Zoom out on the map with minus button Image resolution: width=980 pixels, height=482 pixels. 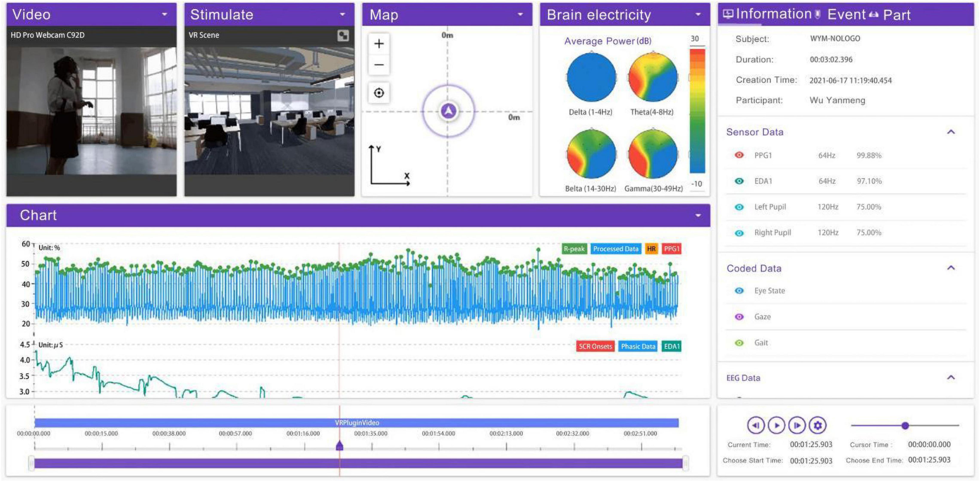point(379,65)
